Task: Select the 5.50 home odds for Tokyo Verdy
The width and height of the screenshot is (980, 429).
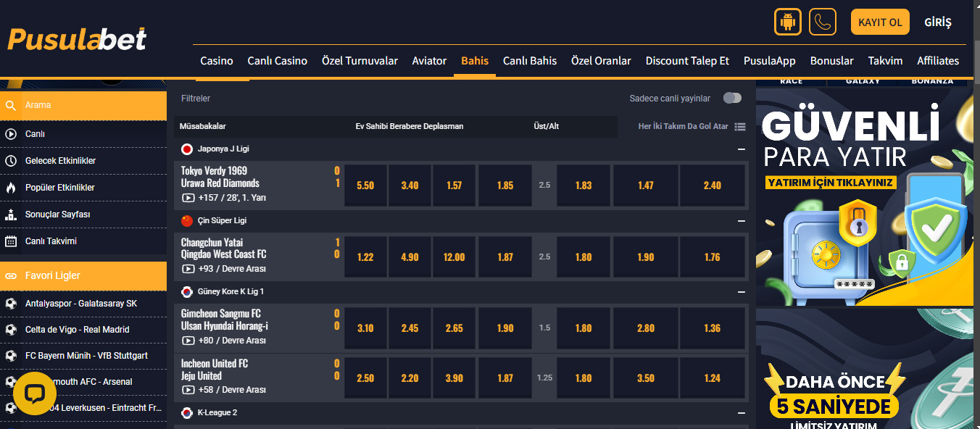Action: [365, 186]
